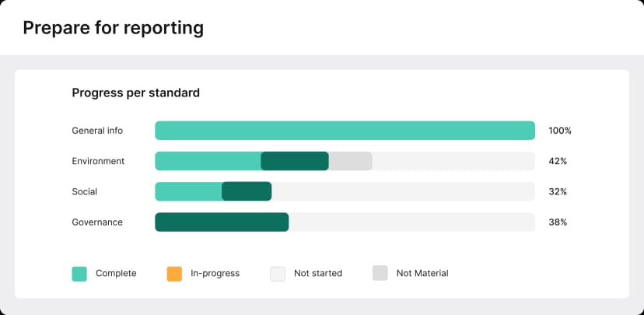
Task: Click the light teal Environment bar segment
Action: (x=208, y=161)
